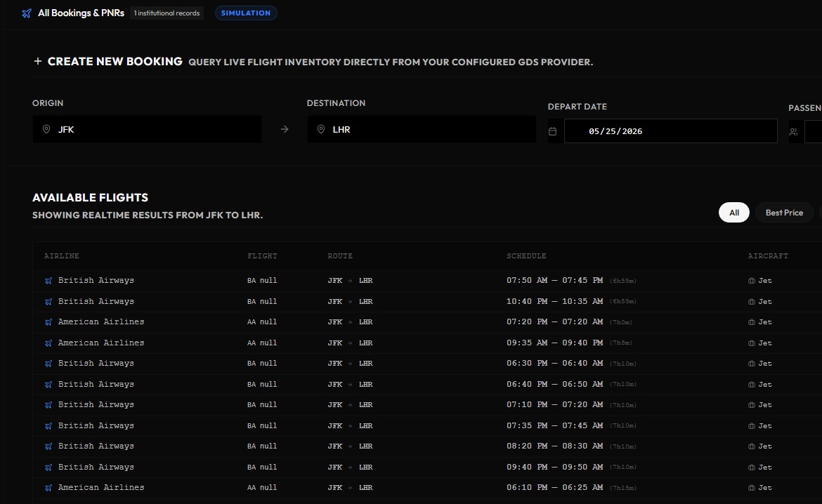This screenshot has height=504, width=822.
Task: Click airline icon of 07:10 PM British Airways flight
Action: (48, 405)
